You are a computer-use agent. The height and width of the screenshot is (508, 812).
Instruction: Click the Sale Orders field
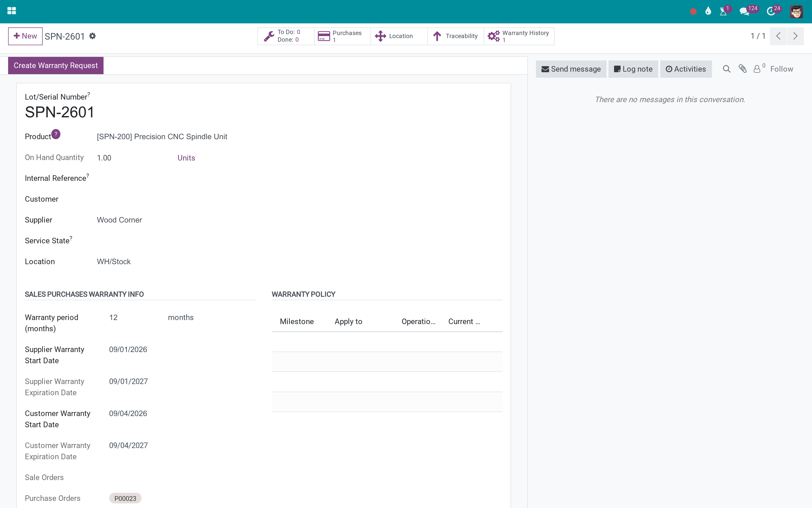tap(182, 478)
